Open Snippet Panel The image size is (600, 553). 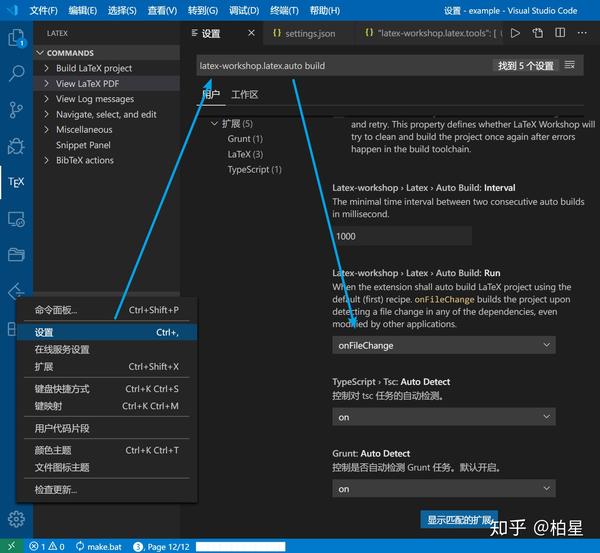[107, 145]
